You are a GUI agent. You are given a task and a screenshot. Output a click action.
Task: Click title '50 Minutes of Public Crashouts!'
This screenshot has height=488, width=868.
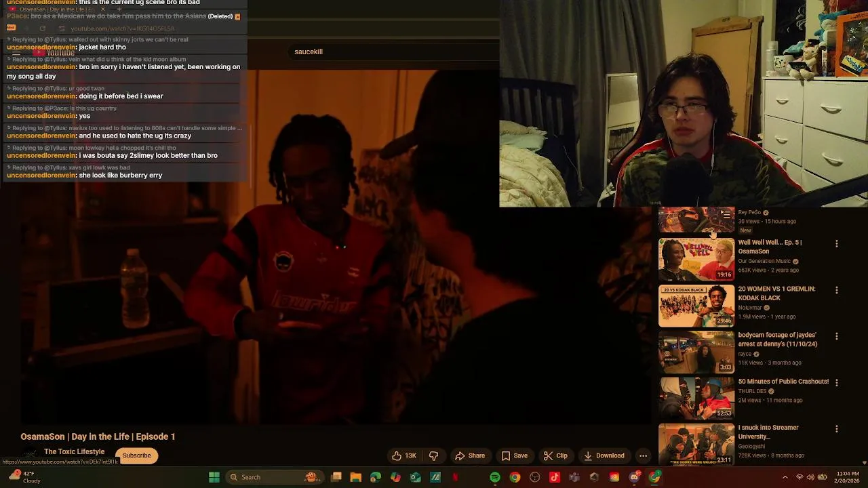point(783,382)
